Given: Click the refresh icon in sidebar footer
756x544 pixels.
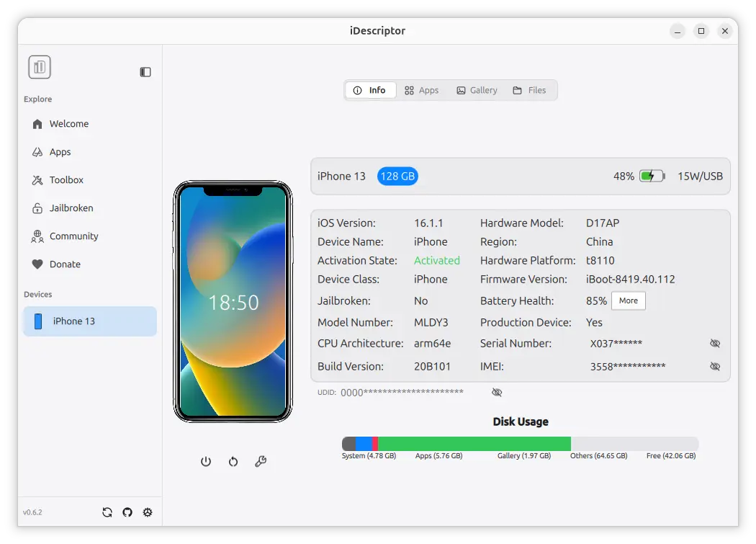Looking at the screenshot, I should click(107, 512).
